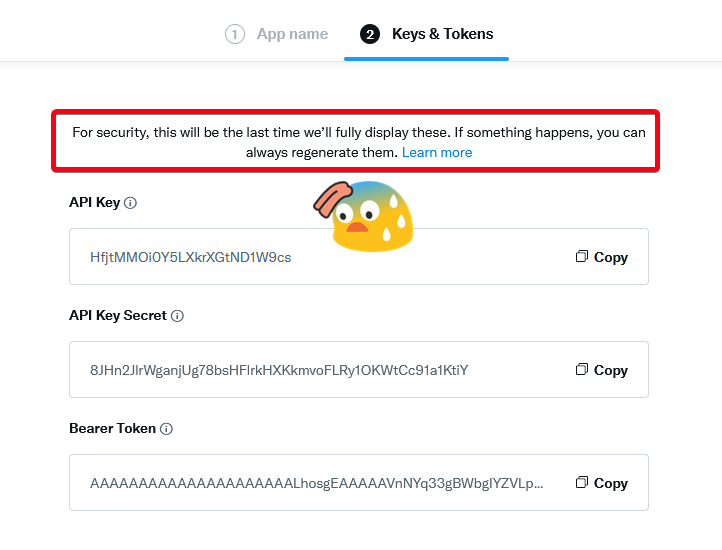This screenshot has height=550, width=722.
Task: Show info for API Key Secret
Action: pos(177,316)
